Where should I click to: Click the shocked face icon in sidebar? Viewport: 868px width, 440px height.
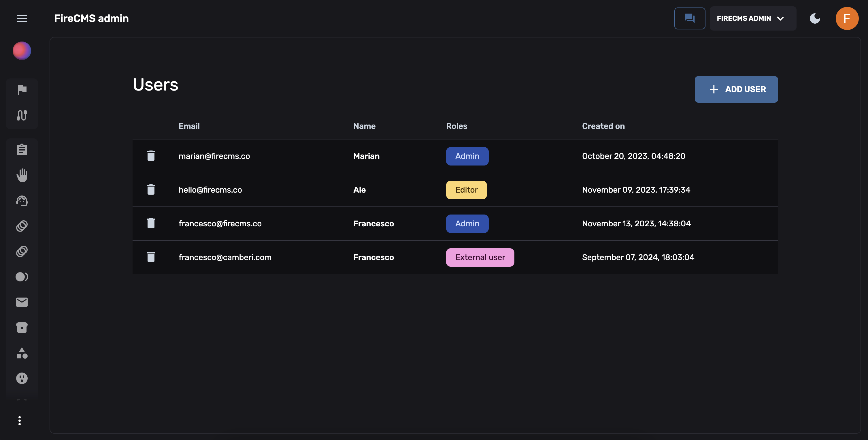pos(22,378)
